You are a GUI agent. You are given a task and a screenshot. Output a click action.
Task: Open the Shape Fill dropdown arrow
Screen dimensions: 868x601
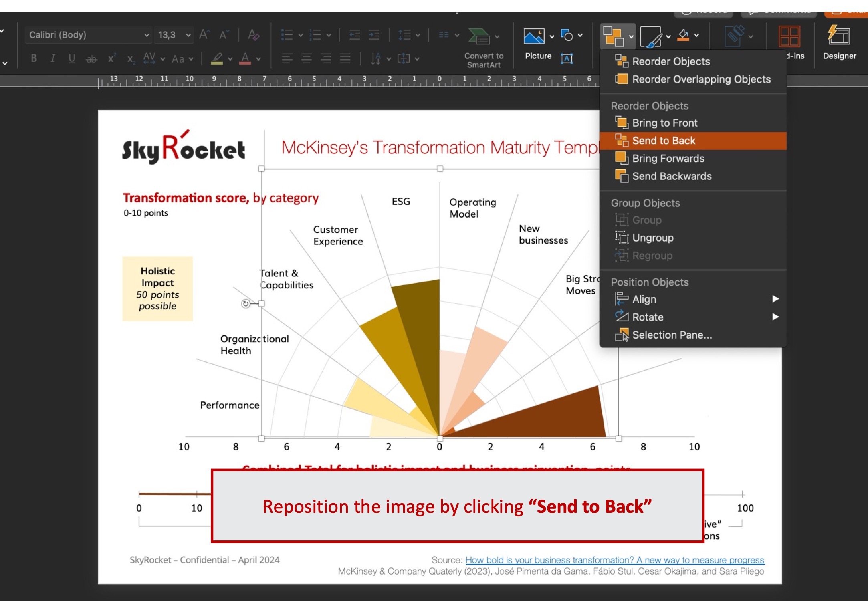tap(697, 36)
